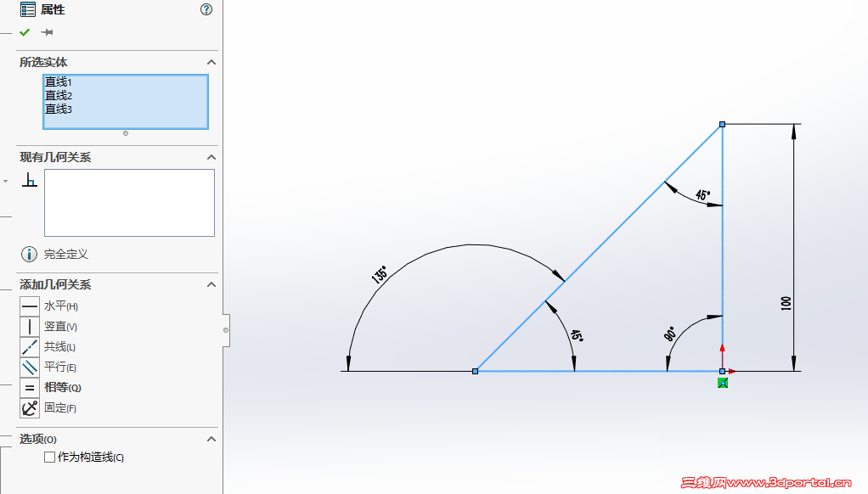Add the 竖直(V) vertical relation
Image resolution: width=868 pixels, height=494 pixels.
(30, 327)
